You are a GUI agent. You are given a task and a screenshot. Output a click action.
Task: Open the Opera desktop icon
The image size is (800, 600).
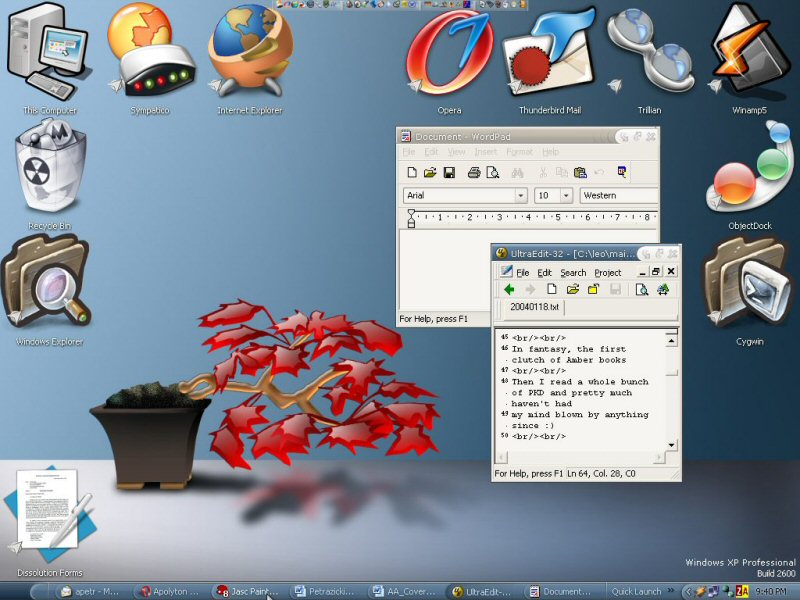click(448, 55)
